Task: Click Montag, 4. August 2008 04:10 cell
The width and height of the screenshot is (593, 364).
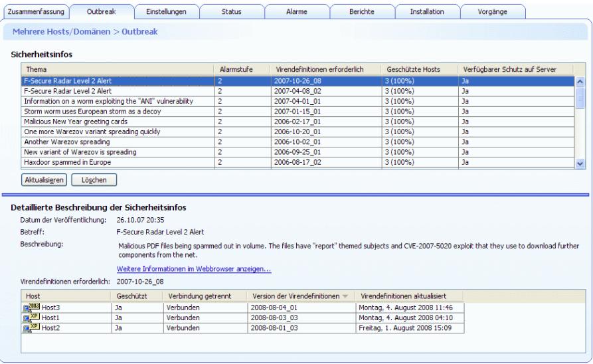Action: (x=410, y=318)
